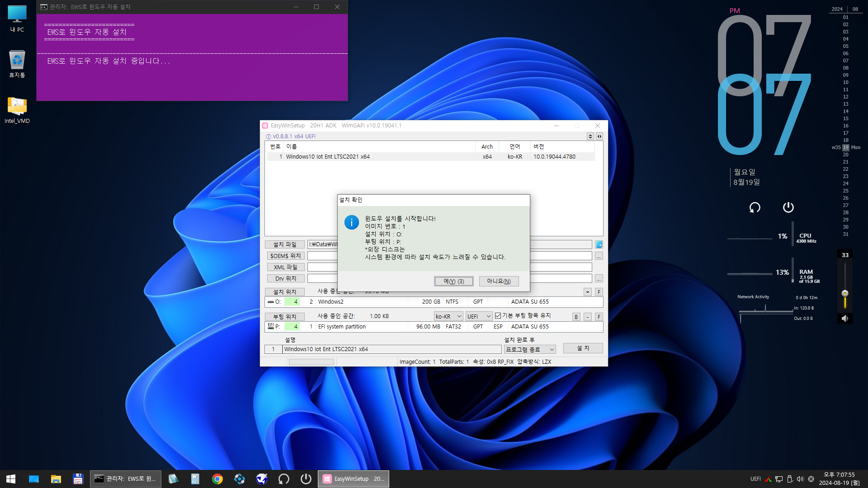Click restart icon on taskbar

284,479
